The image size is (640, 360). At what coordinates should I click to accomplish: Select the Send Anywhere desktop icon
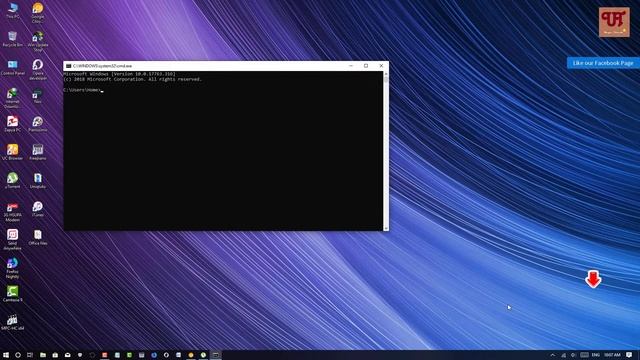point(12,239)
